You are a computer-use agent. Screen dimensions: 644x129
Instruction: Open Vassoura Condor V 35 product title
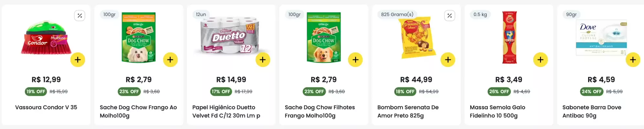[46, 107]
